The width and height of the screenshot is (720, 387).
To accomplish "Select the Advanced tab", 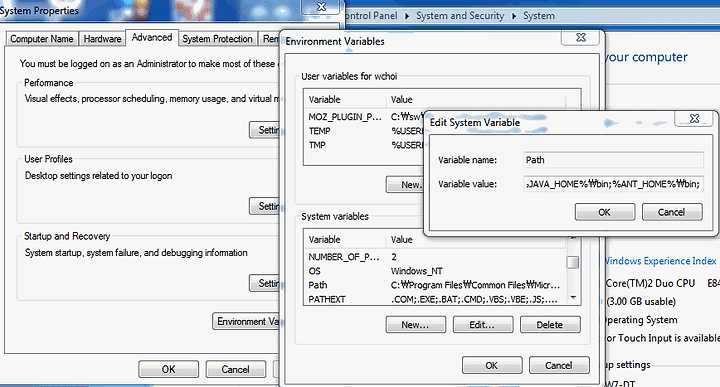I will click(152, 38).
